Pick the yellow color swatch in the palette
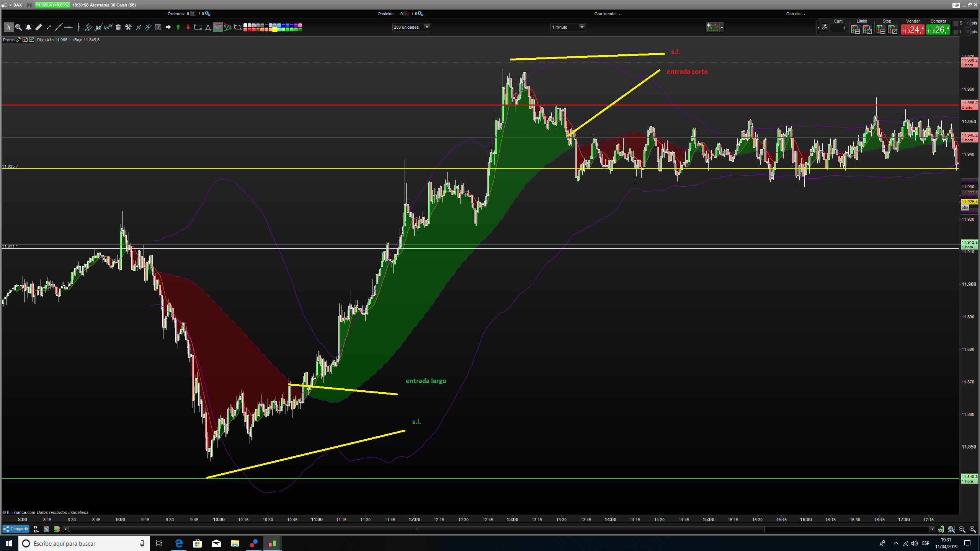 click(x=275, y=29)
